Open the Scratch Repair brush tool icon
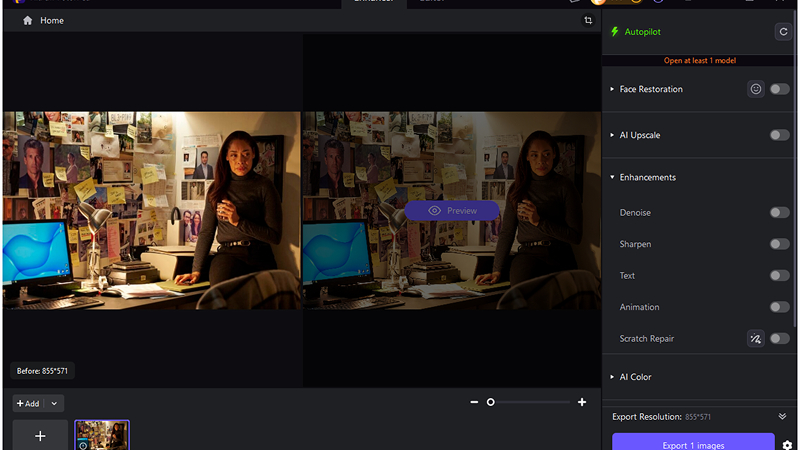The height and width of the screenshot is (450, 800). (756, 339)
